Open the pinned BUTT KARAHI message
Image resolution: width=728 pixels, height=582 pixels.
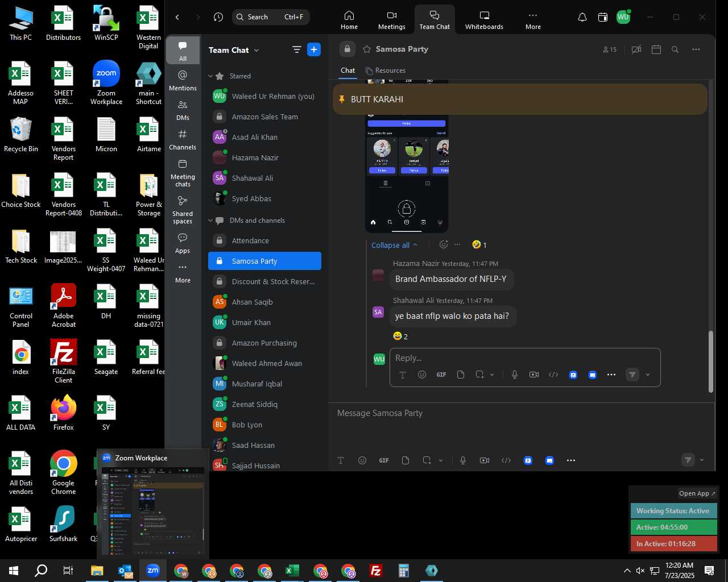(520, 99)
